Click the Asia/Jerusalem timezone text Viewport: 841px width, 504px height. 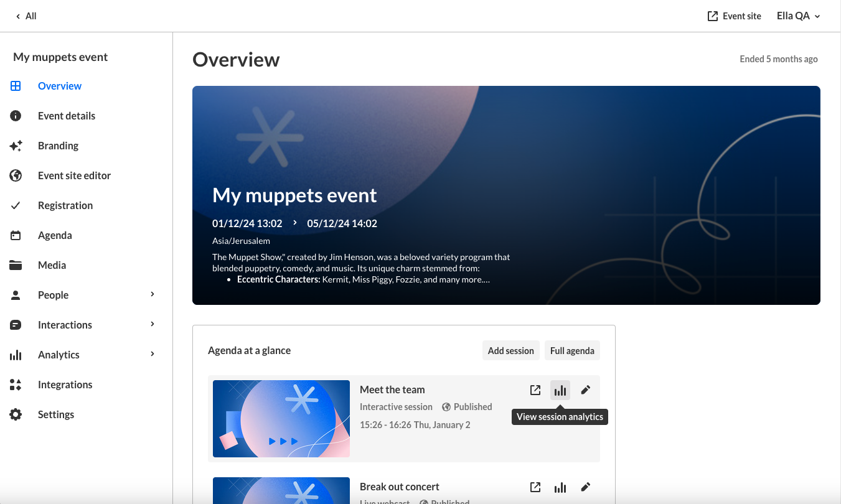tap(241, 241)
